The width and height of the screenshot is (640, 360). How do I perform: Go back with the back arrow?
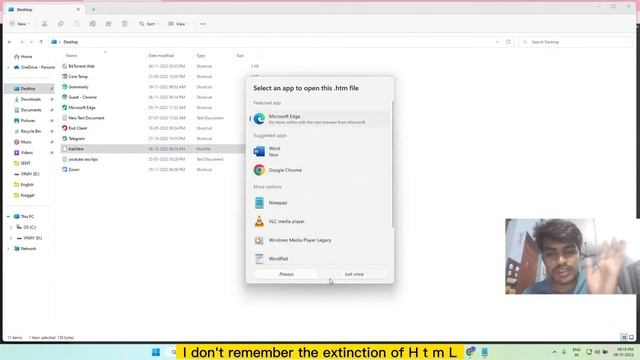tap(10, 42)
